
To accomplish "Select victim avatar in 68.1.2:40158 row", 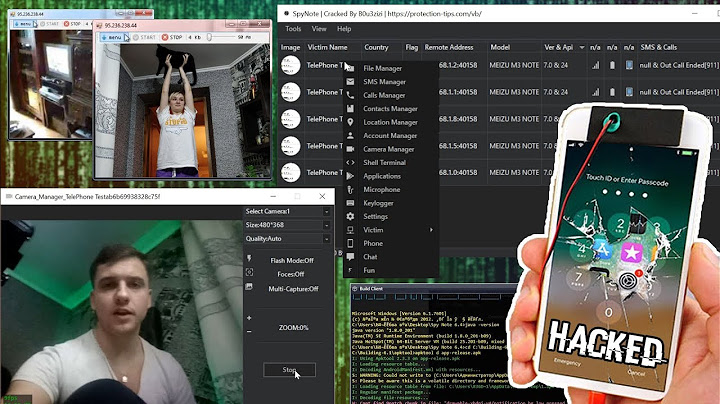I will 290,65.
